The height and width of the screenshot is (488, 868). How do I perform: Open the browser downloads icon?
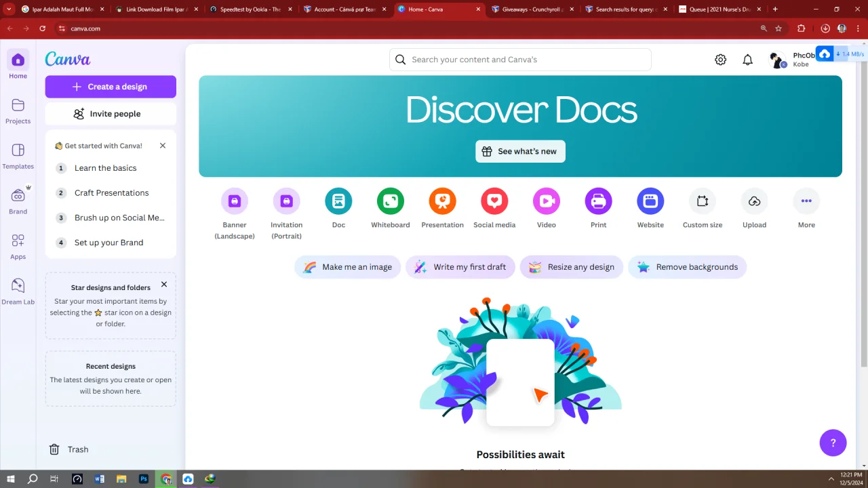pyautogui.click(x=825, y=28)
